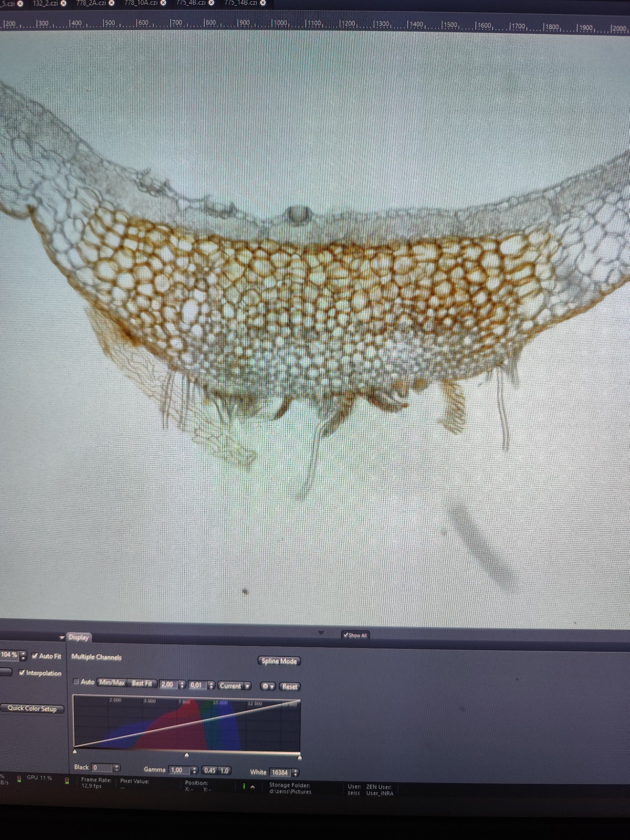This screenshot has height=840, width=630.
Task: Click the up arrow icon in status bar
Action: point(252,787)
